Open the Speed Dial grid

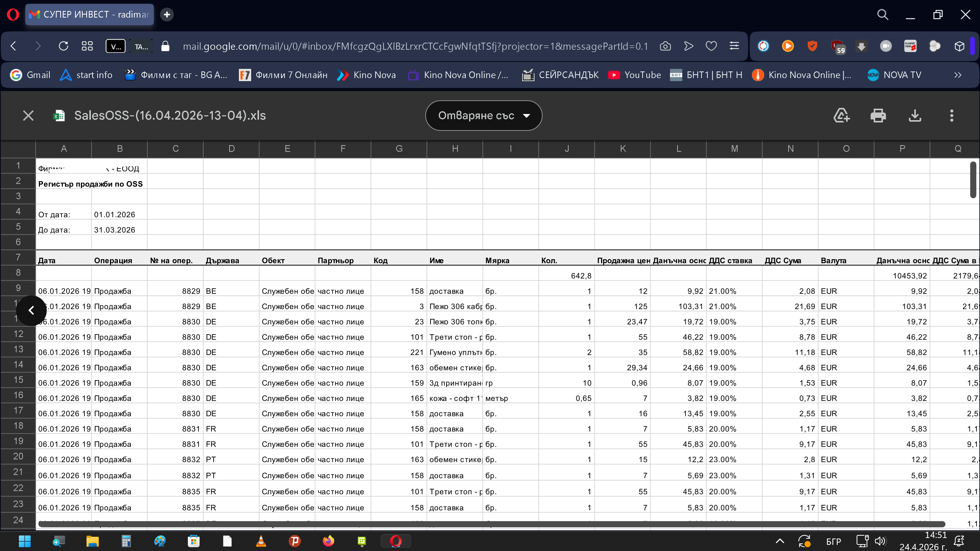point(87,46)
